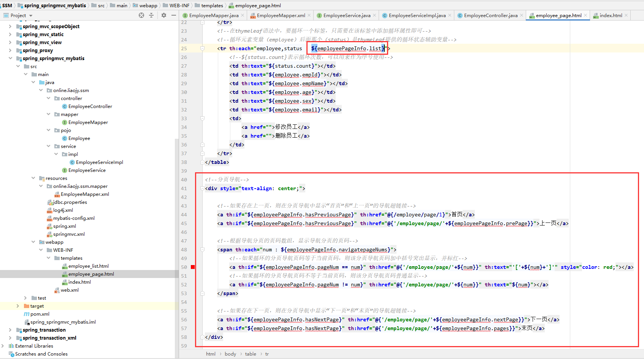Collapse the td fold marker on line 33

[x=202, y=118]
